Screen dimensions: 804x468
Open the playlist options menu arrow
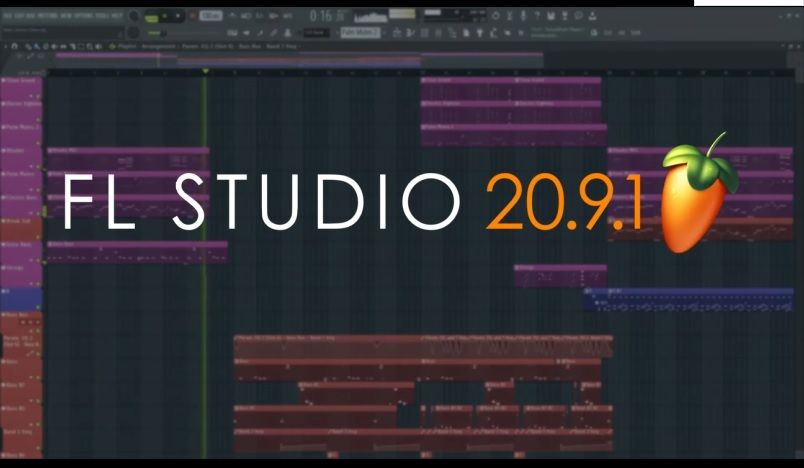click(x=6, y=46)
